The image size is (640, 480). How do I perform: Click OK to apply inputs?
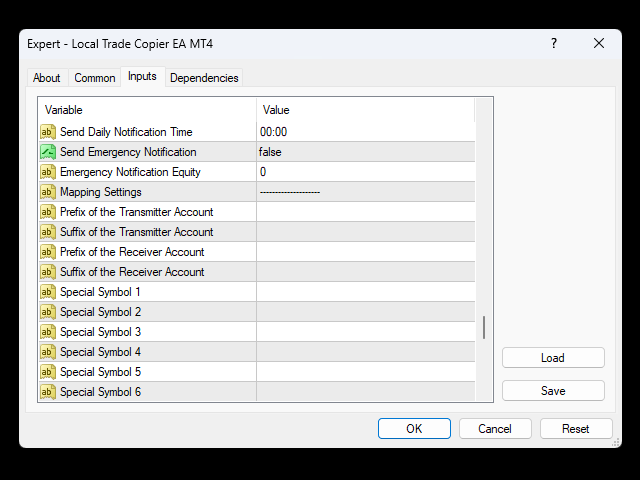pyautogui.click(x=414, y=429)
